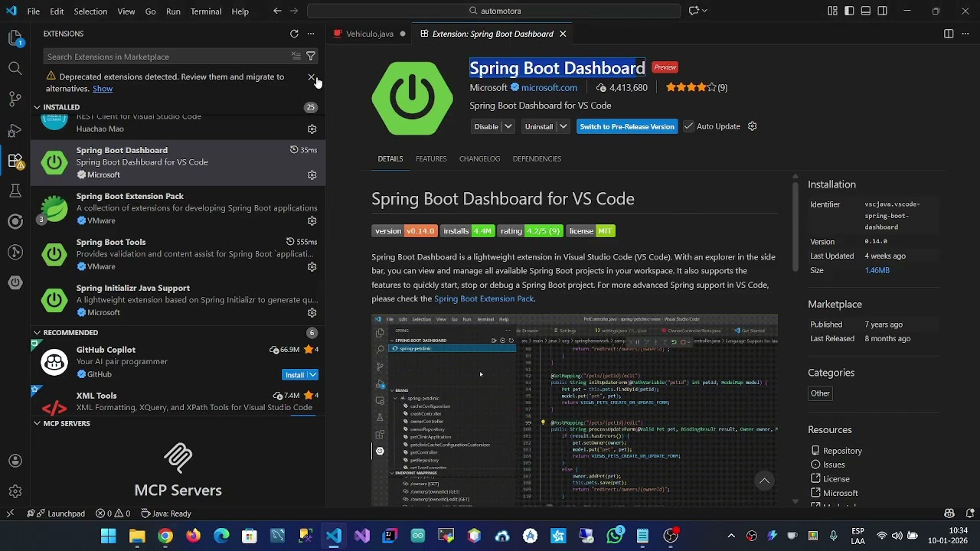980x551 pixels.
Task: Open Google Chrome from the taskbar
Action: click(165, 536)
